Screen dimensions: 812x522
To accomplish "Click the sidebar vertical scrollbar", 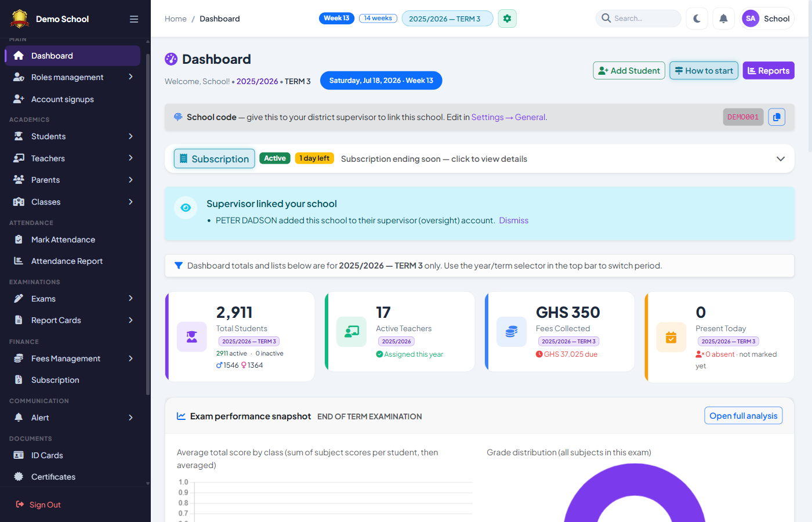I will coord(148,223).
